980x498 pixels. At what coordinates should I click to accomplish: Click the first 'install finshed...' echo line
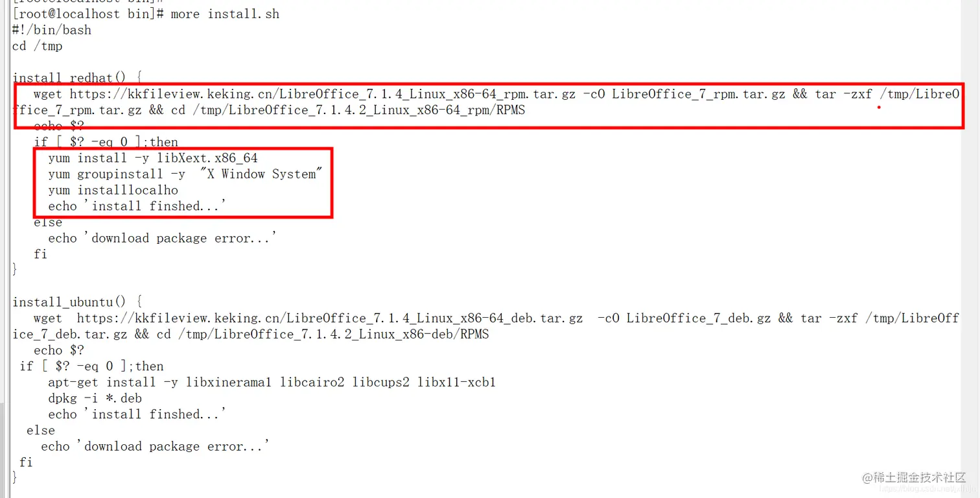(x=137, y=206)
